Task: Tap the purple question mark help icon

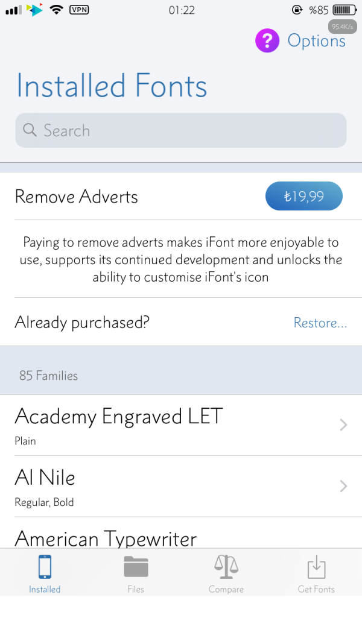Action: 267,40
